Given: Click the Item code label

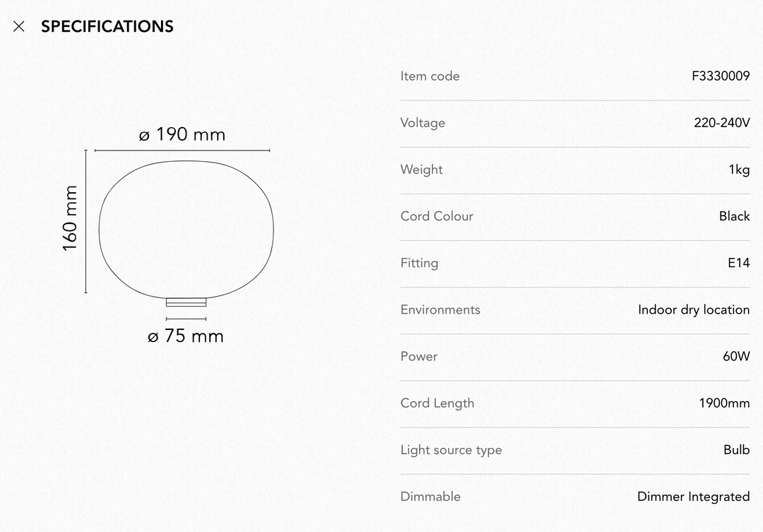Looking at the screenshot, I should coord(430,76).
